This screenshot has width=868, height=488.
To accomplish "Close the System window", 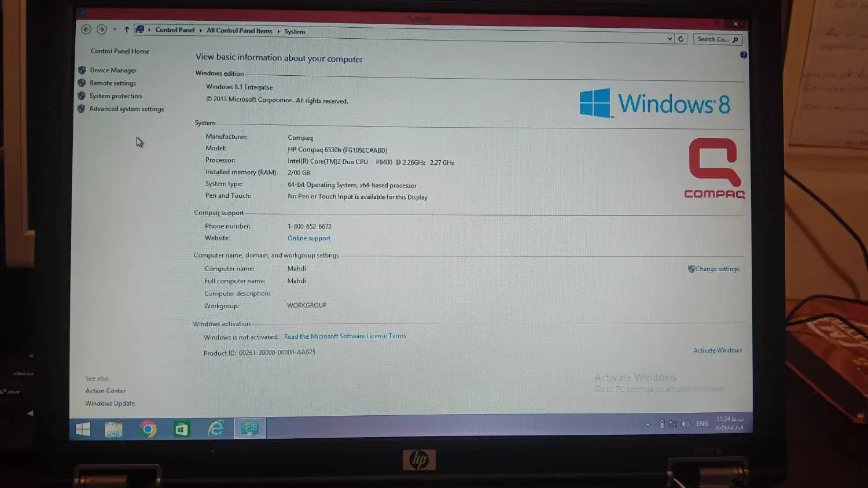I will (735, 24).
